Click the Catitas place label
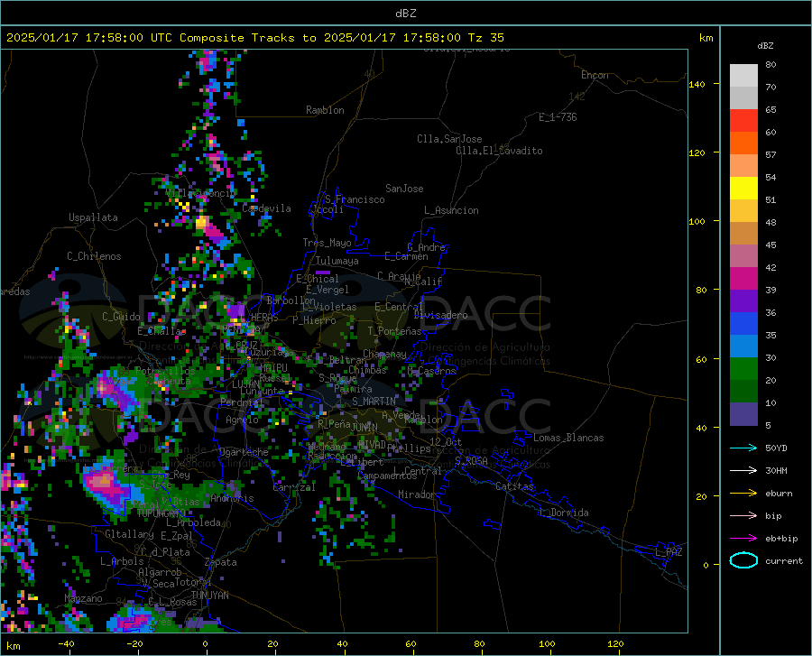The image size is (812, 656). tap(515, 486)
